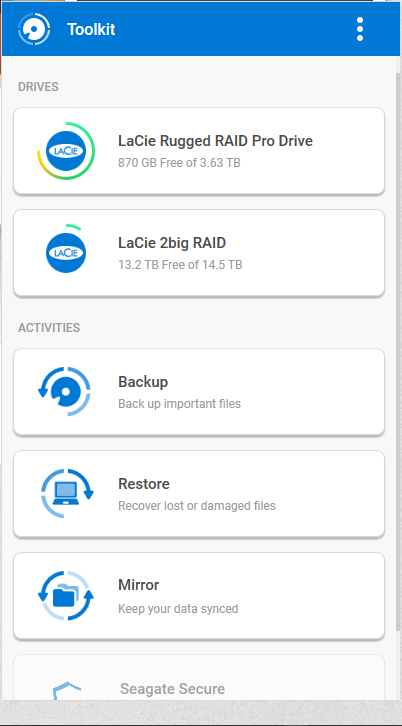This screenshot has height=726, width=402.
Task: Click the Restore laptop icon
Action: [67, 493]
